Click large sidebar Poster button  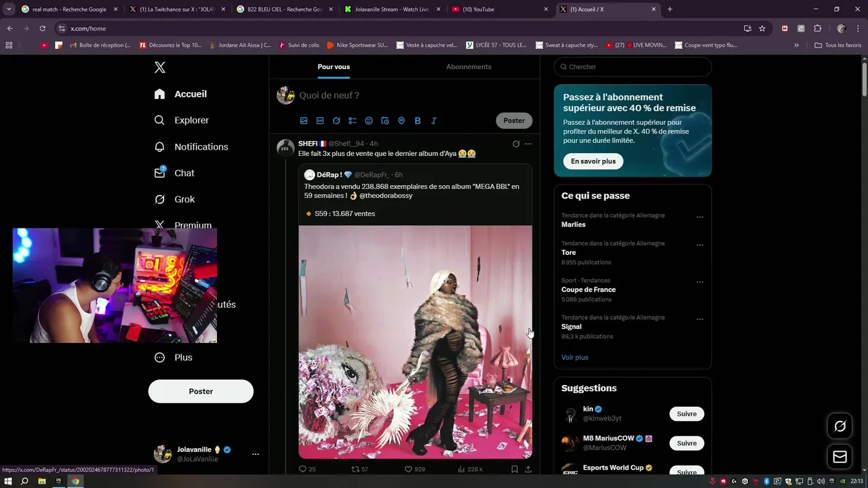201,391
